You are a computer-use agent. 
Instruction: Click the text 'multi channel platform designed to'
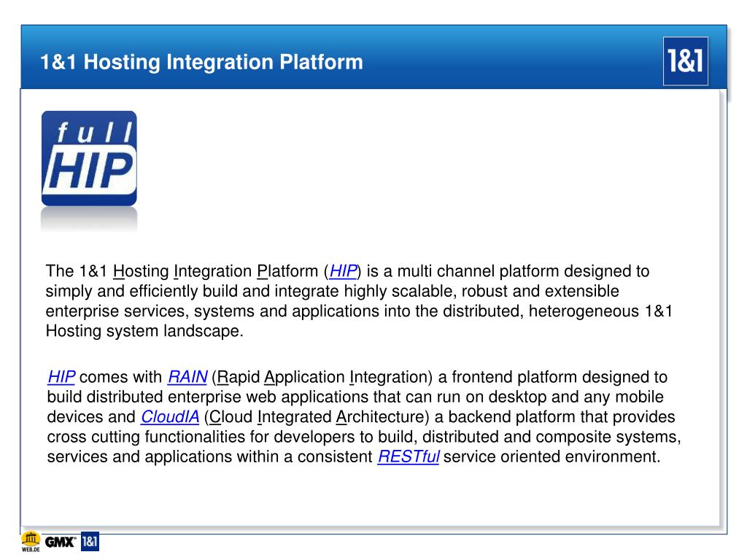[523, 271]
